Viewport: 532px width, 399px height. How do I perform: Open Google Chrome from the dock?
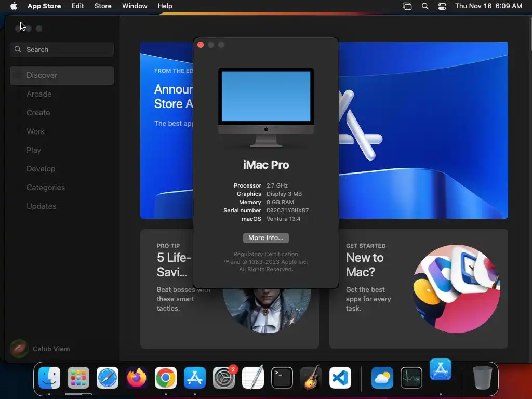tap(166, 378)
